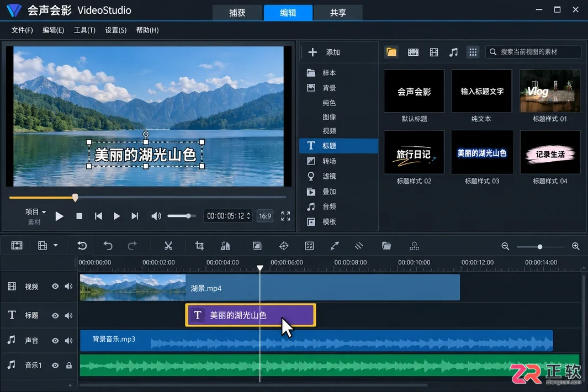Image resolution: width=588 pixels, height=392 pixels.
Task: Open the 帮助(H) menu
Action: (147, 30)
